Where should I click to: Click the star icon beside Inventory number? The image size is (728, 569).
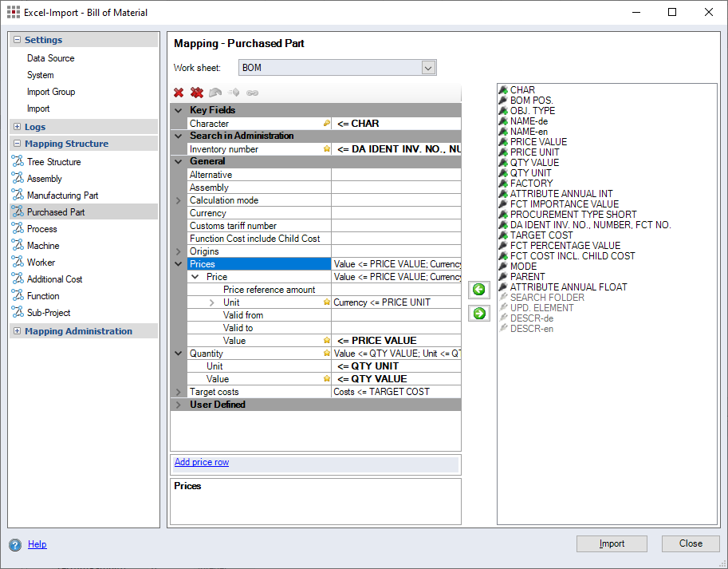326,149
